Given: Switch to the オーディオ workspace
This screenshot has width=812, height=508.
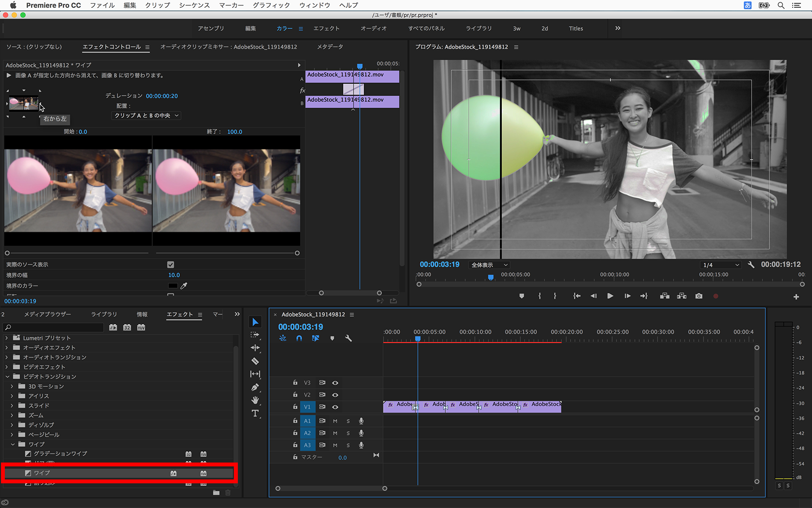Looking at the screenshot, I should 374,29.
